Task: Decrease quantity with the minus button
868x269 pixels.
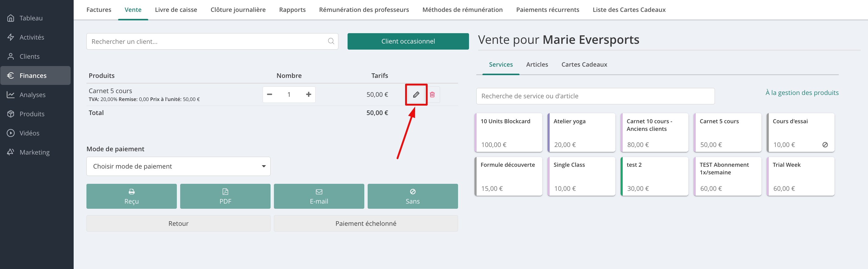Action: point(270,95)
